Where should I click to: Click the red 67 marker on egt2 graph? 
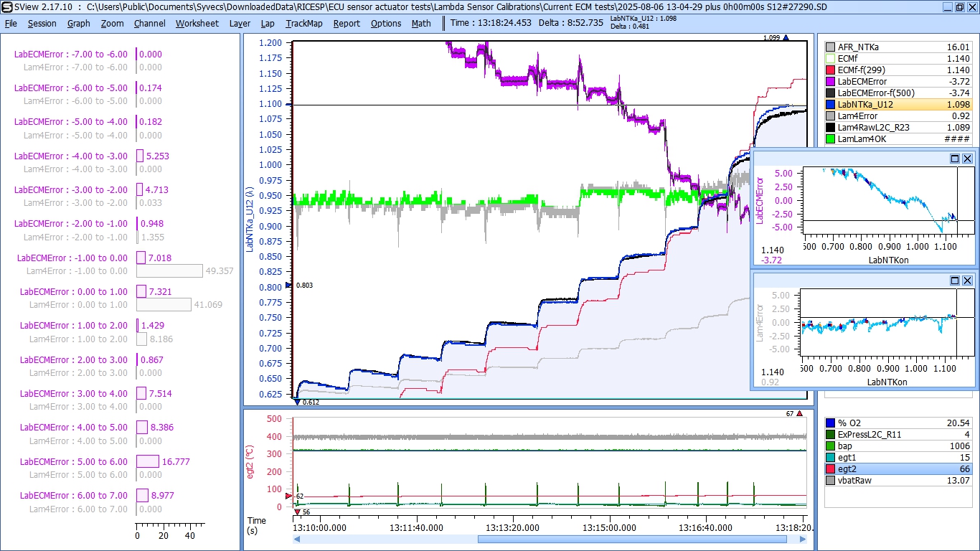tap(799, 413)
